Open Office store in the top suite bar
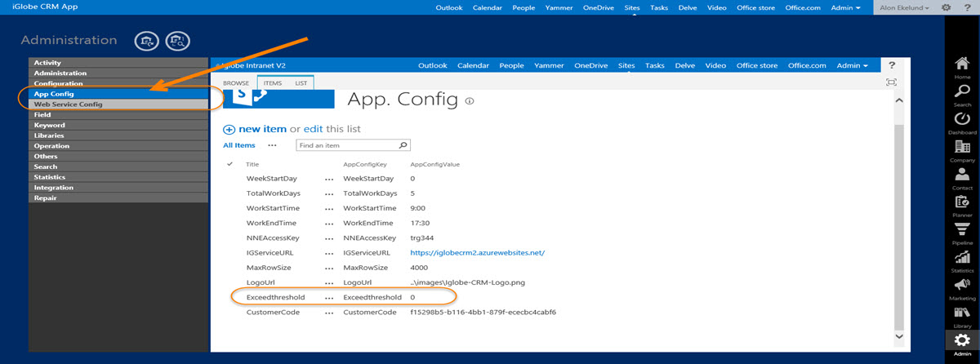 tap(756, 7)
